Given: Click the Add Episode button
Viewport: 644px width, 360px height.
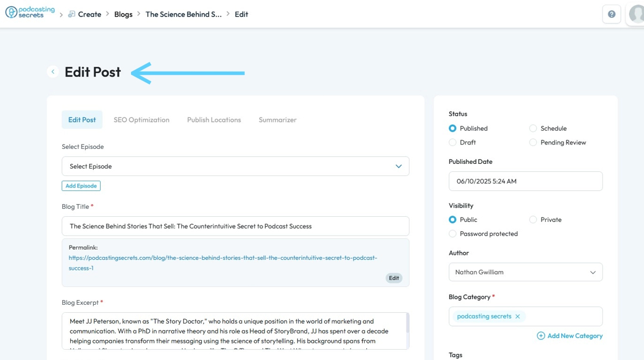Looking at the screenshot, I should (81, 186).
